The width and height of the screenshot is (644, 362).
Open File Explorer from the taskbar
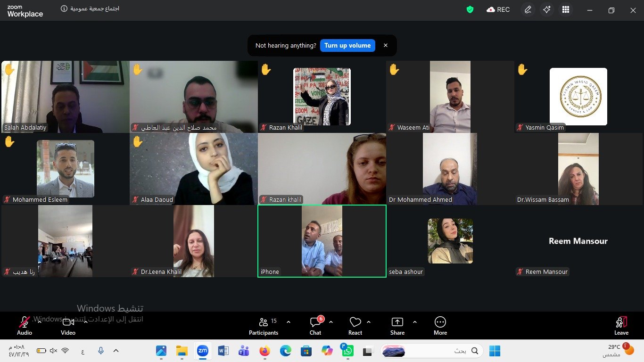point(182,351)
